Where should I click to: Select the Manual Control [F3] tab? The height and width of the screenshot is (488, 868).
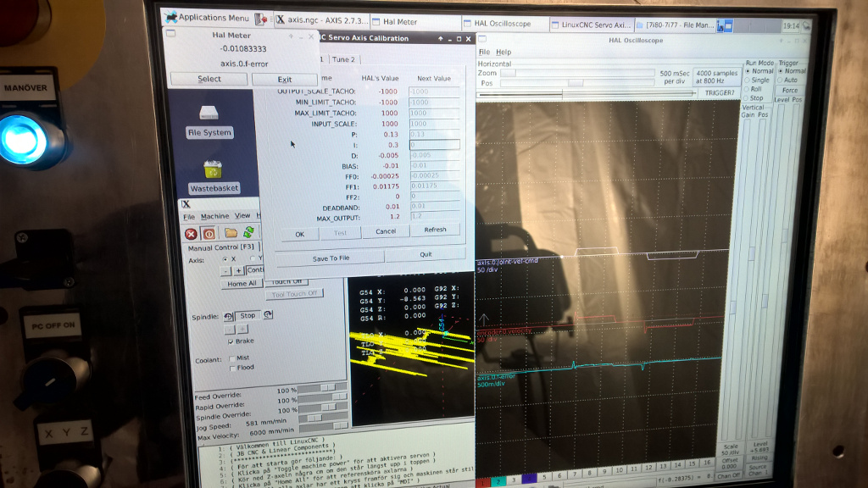coord(221,247)
